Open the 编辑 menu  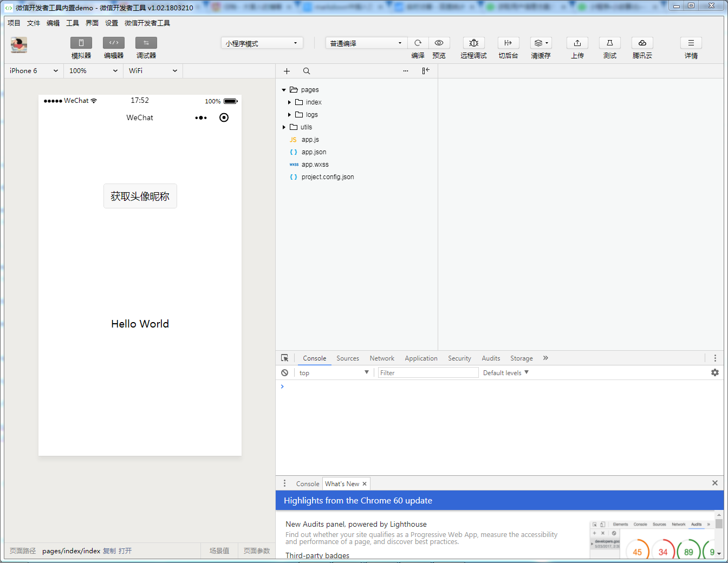[x=53, y=23]
